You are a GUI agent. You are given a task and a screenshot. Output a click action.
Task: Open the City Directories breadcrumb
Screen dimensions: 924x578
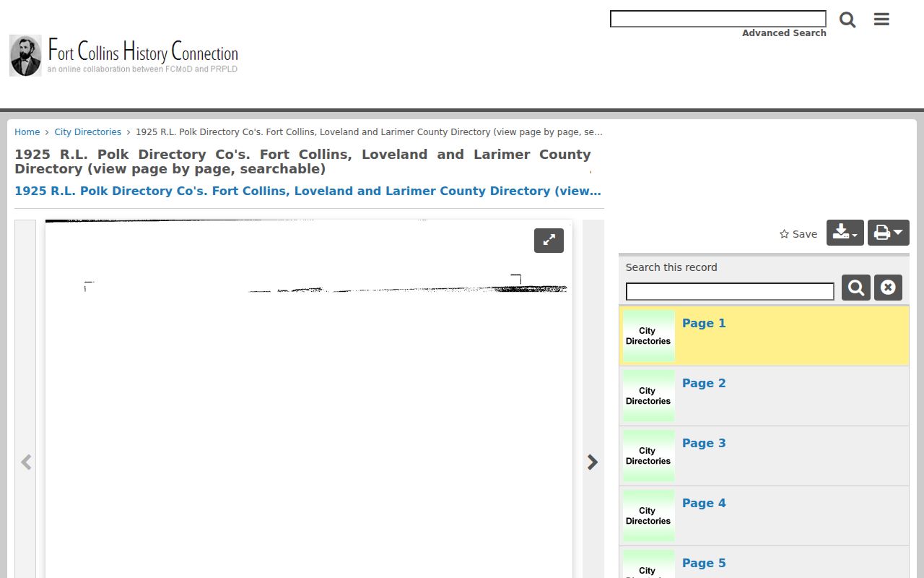pyautogui.click(x=88, y=132)
